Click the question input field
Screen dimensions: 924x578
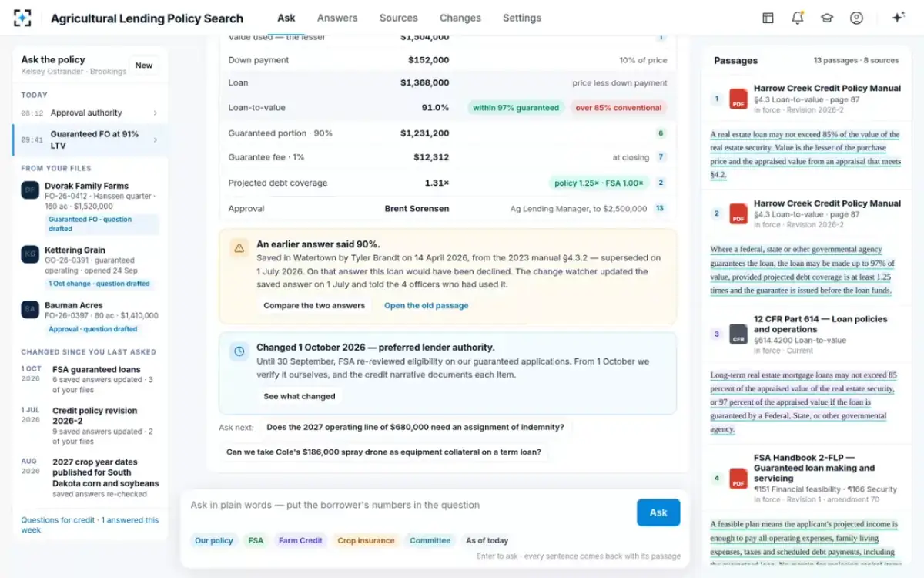coord(408,506)
